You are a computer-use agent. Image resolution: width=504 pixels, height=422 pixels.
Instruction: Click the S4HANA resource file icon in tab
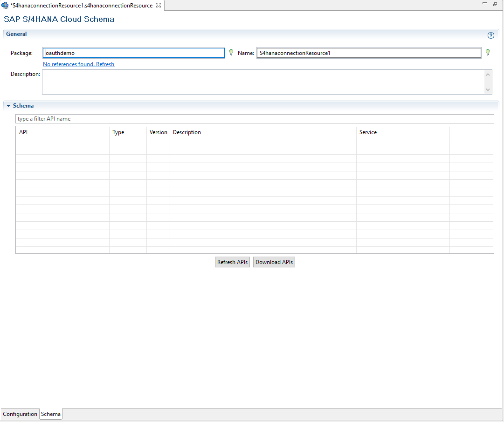[x=5, y=5]
